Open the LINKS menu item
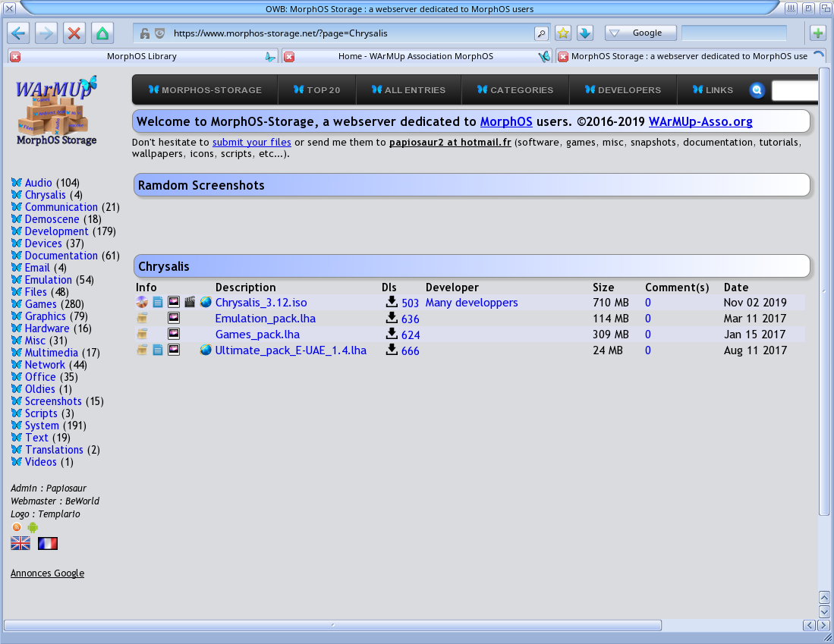Screen dimensions: 834x644 (713, 90)
